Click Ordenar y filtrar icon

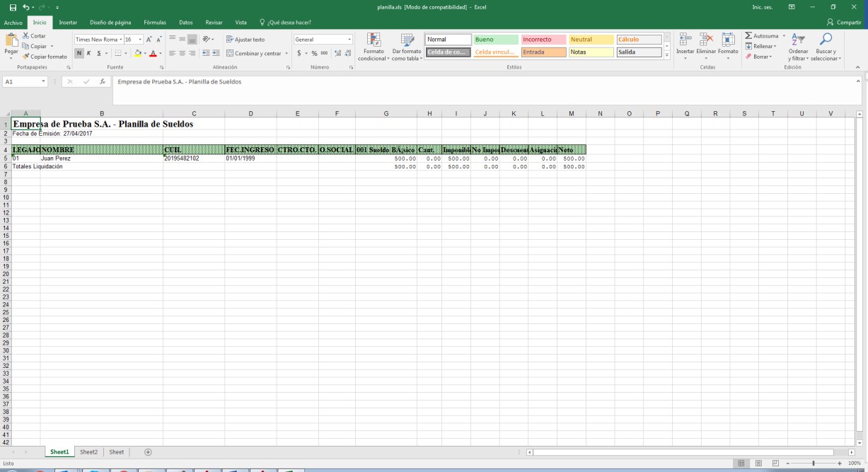click(798, 41)
